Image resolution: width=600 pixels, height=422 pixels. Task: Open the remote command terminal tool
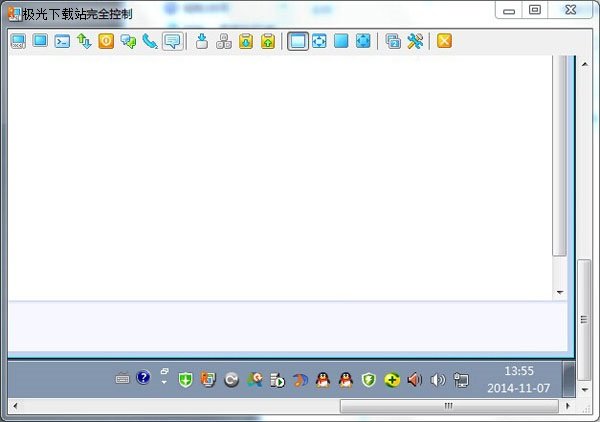point(62,41)
